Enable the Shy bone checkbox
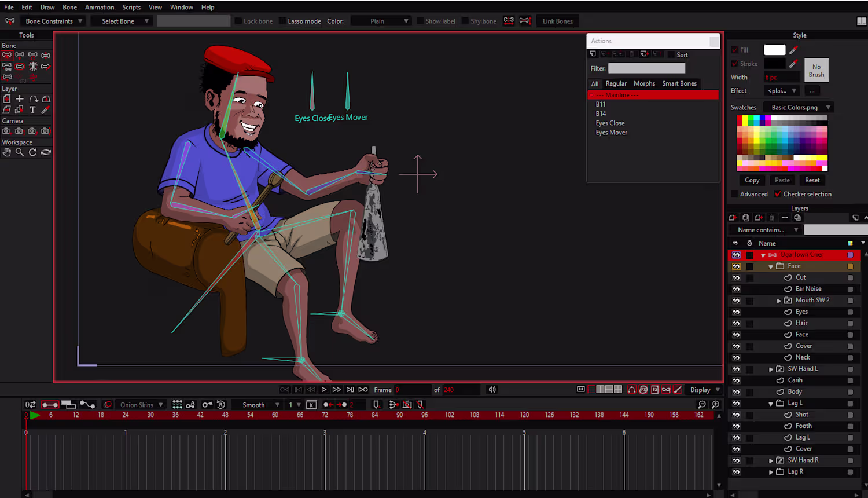The width and height of the screenshot is (868, 498). 465,21
